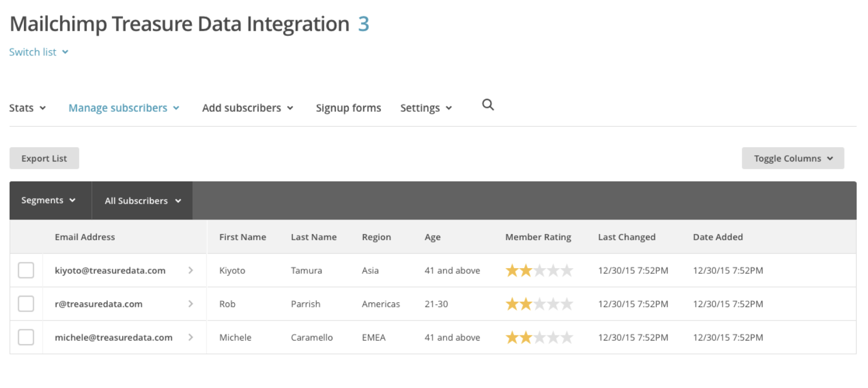Viewport: 868px width, 388px height.
Task: Open the Segments dropdown
Action: tap(49, 200)
